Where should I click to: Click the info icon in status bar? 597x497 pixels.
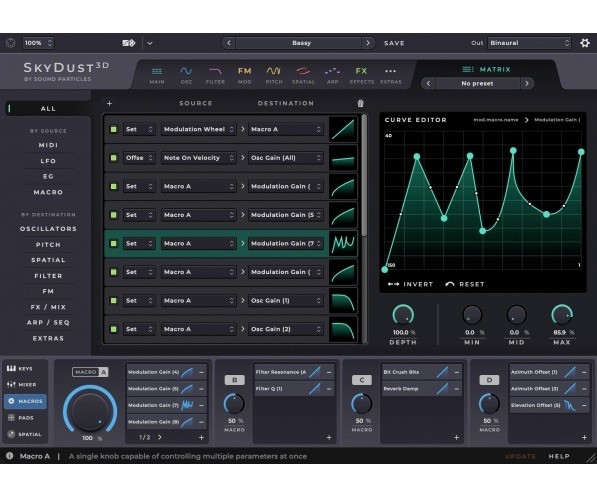click(10, 456)
